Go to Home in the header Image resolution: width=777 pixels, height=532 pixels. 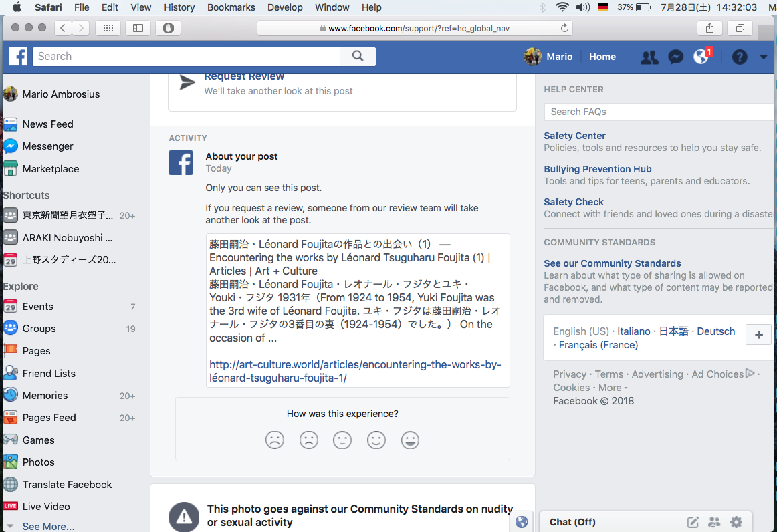click(x=602, y=57)
